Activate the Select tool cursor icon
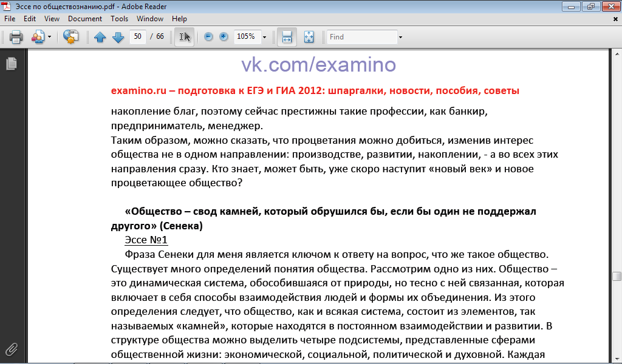 coord(184,37)
